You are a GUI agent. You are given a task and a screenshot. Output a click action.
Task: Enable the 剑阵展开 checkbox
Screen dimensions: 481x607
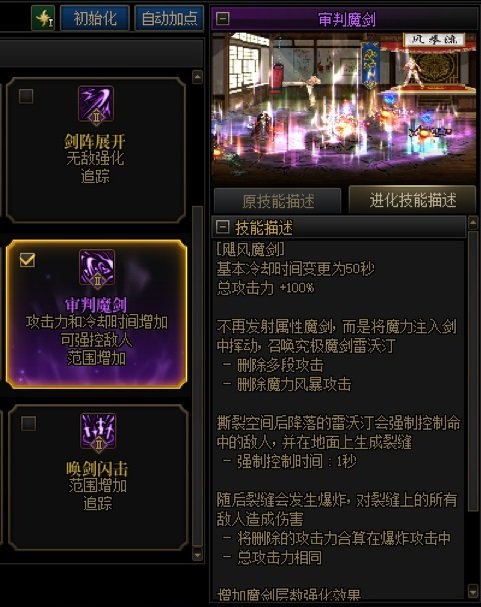(x=26, y=96)
